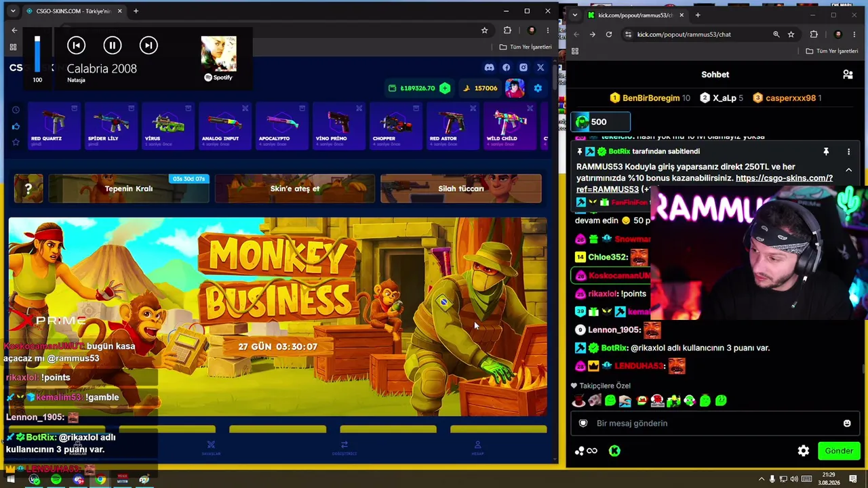868x488 pixels.
Task: Pause the Calabria 2008 track
Action: coord(113,45)
